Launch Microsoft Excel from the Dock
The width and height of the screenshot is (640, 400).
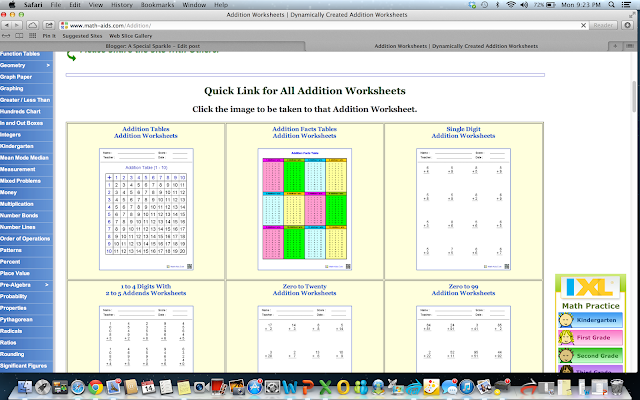(325, 387)
